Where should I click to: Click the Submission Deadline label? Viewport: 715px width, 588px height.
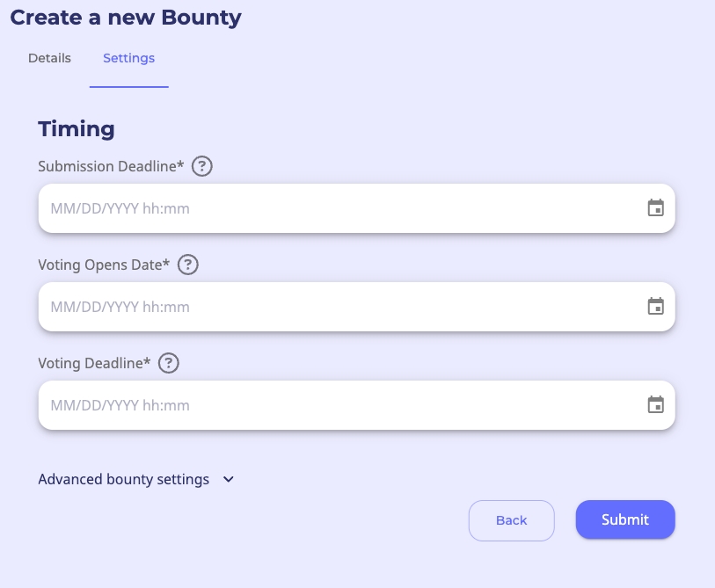(x=111, y=166)
